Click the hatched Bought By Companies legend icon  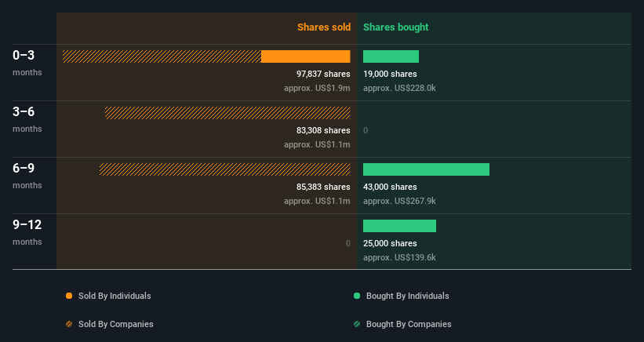357,324
